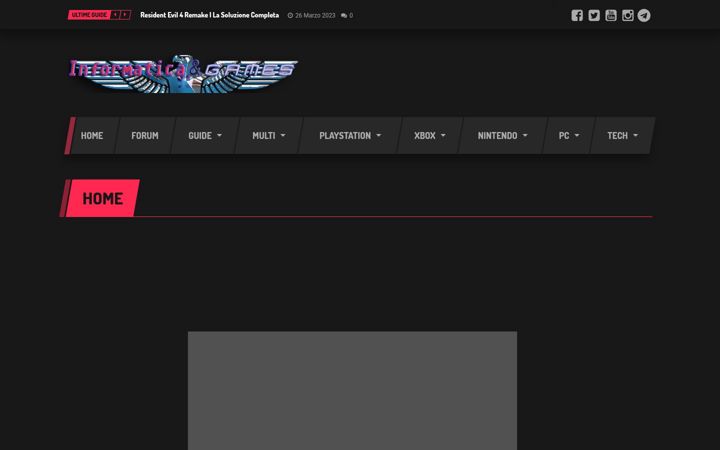Expand the MULTI dropdown arrow
The width and height of the screenshot is (720, 450).
(x=283, y=135)
